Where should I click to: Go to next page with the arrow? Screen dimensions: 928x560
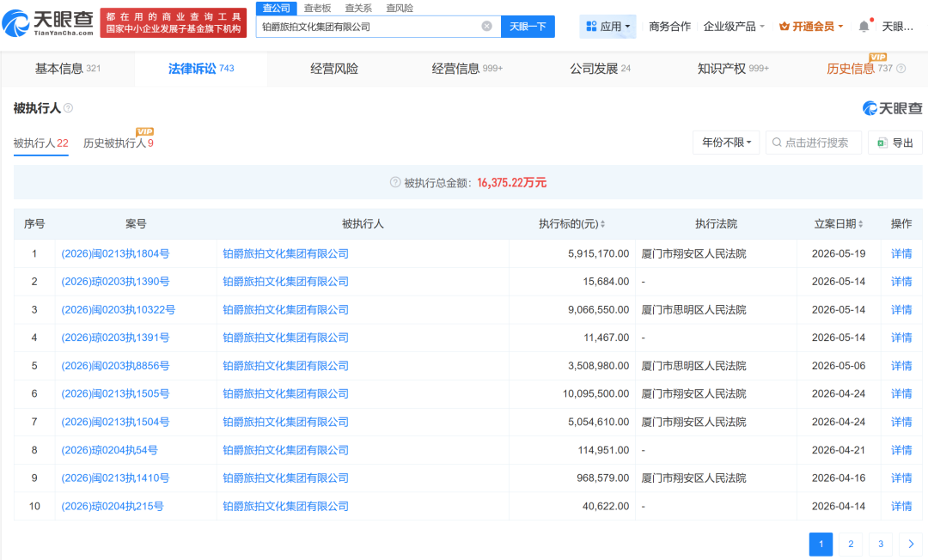click(911, 544)
